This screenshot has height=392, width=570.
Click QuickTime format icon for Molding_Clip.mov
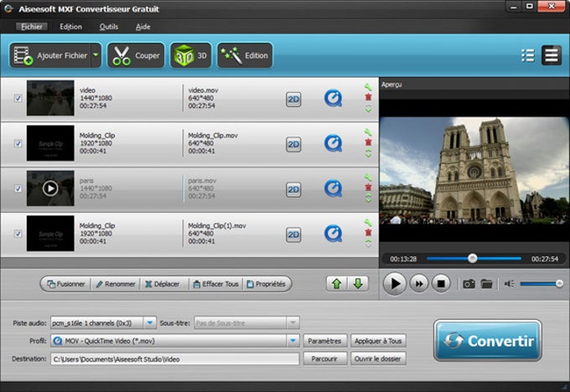(334, 143)
